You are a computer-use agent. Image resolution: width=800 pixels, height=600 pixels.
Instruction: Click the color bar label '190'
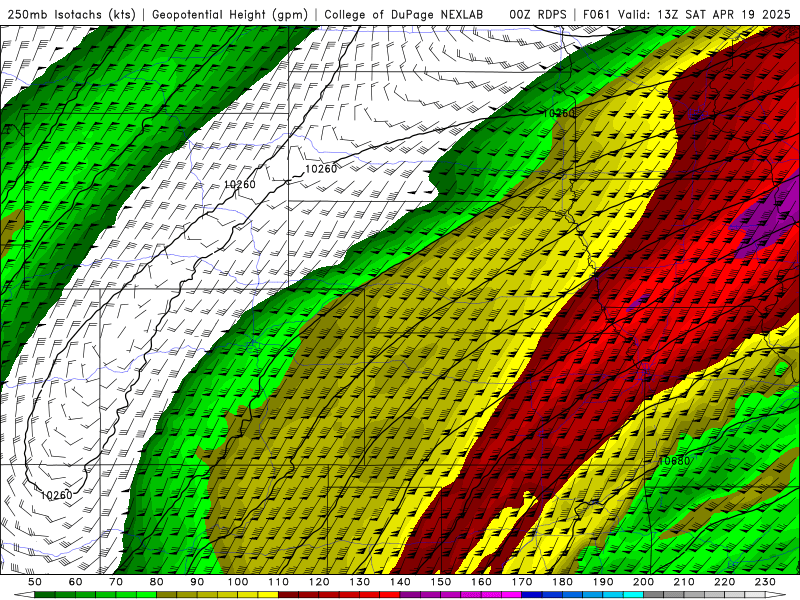(603, 582)
